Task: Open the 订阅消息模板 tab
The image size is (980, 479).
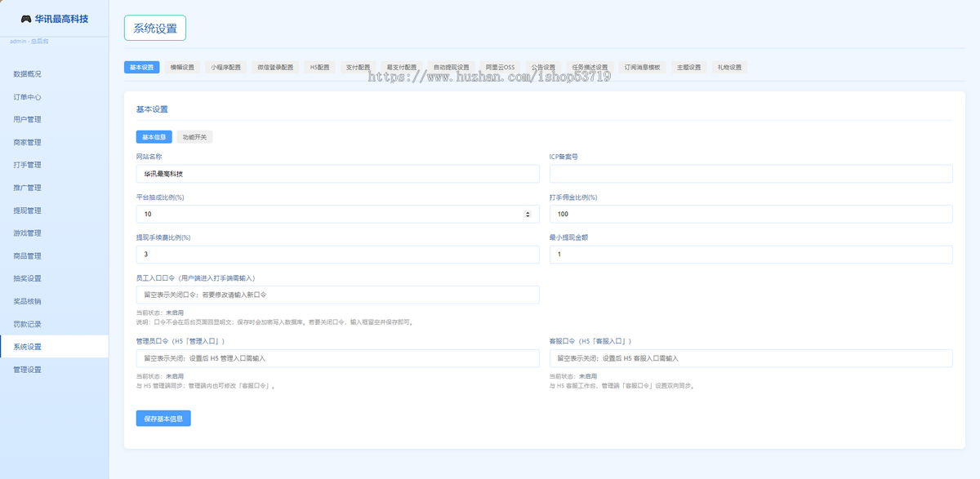Action: [x=642, y=68]
